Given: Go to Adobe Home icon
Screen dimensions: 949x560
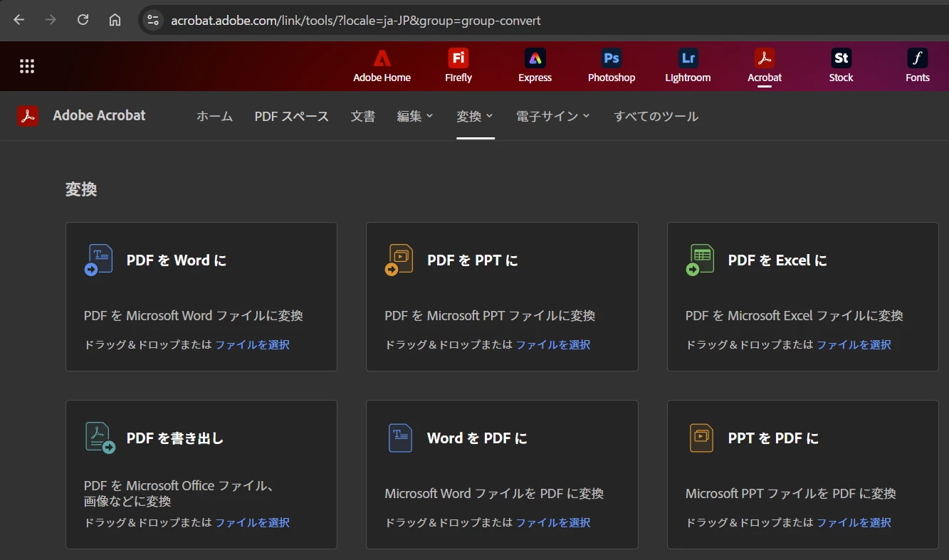Looking at the screenshot, I should click(382, 58).
